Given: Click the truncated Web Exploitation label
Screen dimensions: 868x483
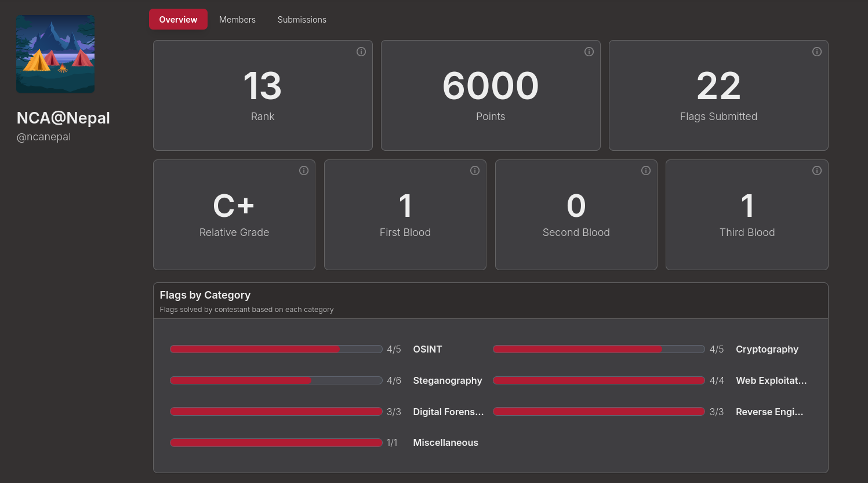Looking at the screenshot, I should [x=771, y=380].
